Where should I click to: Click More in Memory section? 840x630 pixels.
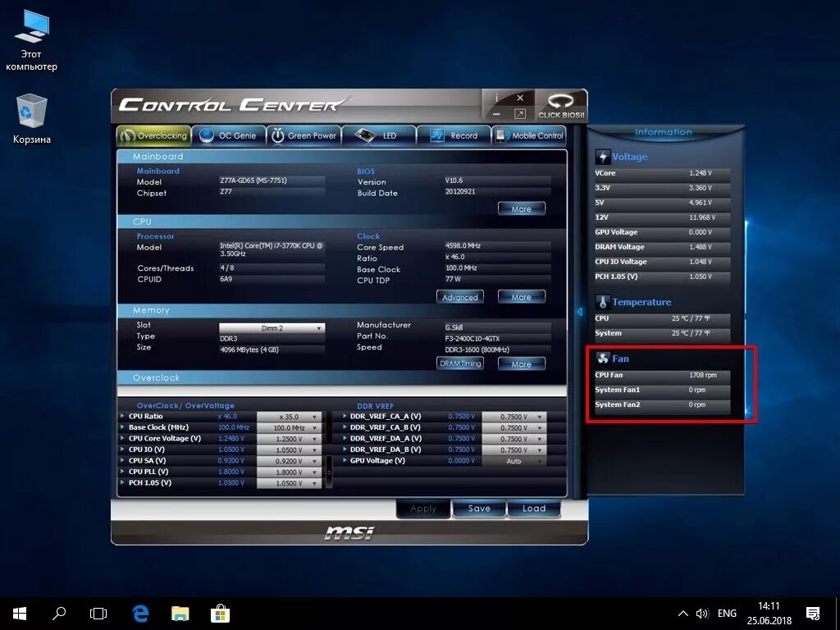[521, 363]
